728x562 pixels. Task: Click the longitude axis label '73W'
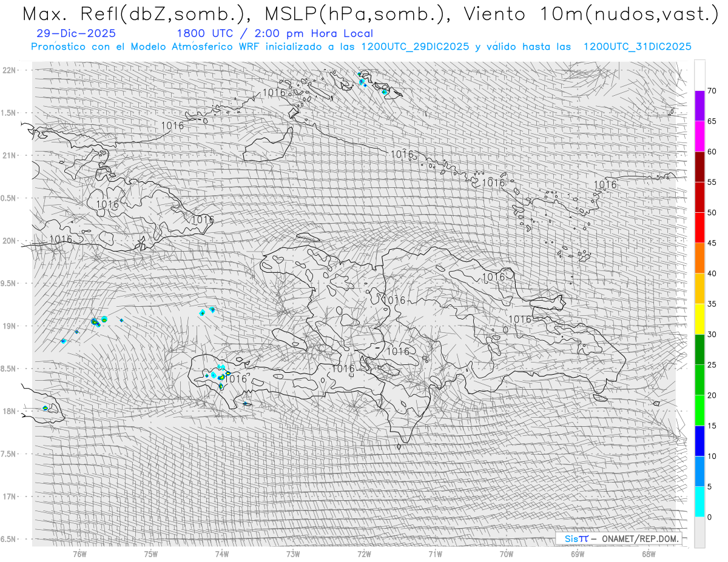point(293,554)
